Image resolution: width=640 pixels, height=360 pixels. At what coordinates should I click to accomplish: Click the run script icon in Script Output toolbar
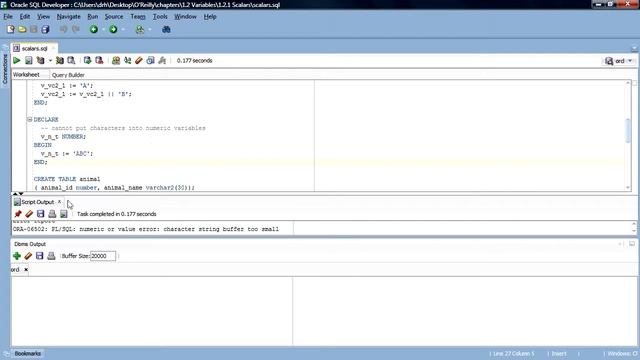64,214
